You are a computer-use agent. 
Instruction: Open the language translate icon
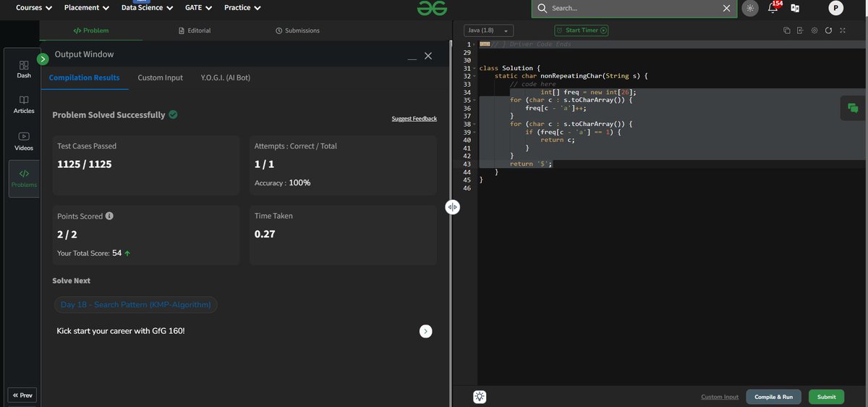coord(796,8)
